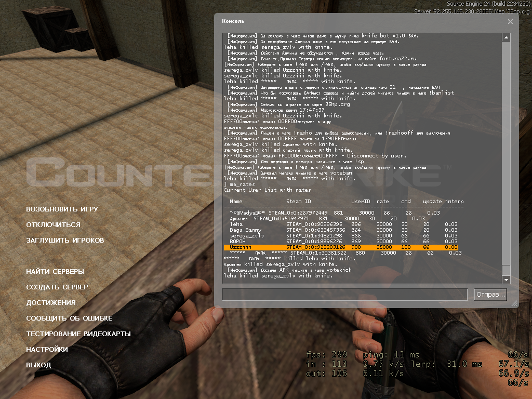Click the 'cmd' column header

pyautogui.click(x=406, y=202)
